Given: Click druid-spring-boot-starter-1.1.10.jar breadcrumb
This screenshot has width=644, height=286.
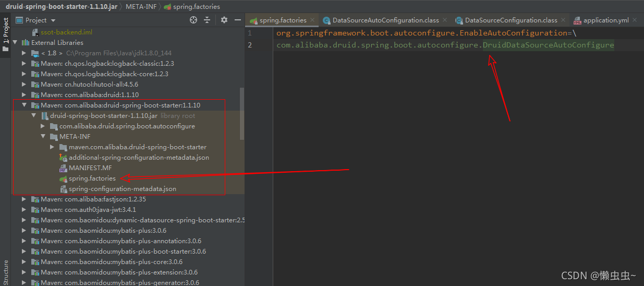Looking at the screenshot, I should 61,6.
